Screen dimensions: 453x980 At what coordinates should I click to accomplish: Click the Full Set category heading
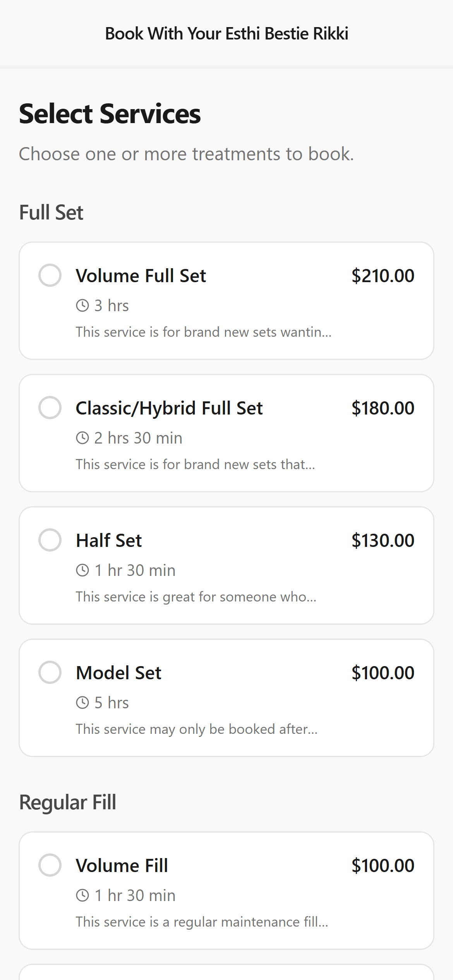[x=51, y=212]
